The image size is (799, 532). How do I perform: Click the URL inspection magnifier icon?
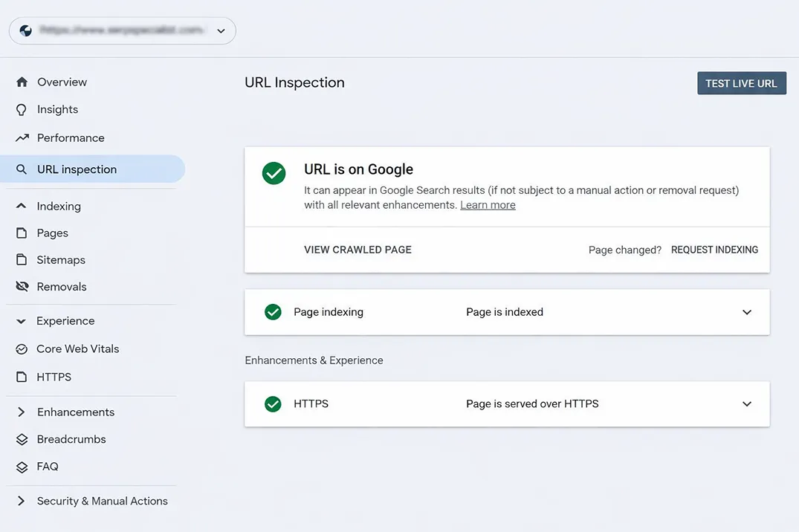[23, 169]
